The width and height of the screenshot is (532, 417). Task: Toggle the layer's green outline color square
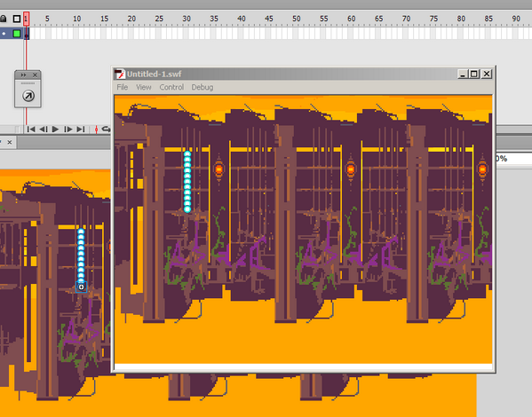[x=17, y=34]
